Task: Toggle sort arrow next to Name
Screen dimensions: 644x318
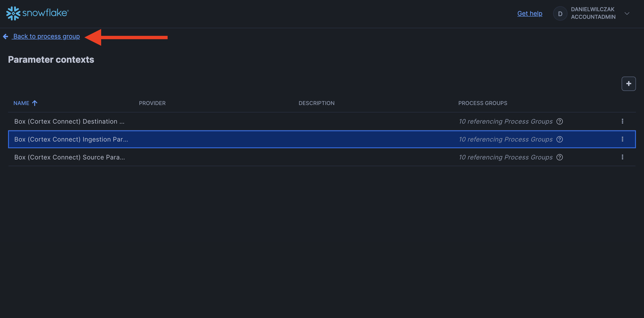Action: [x=35, y=103]
